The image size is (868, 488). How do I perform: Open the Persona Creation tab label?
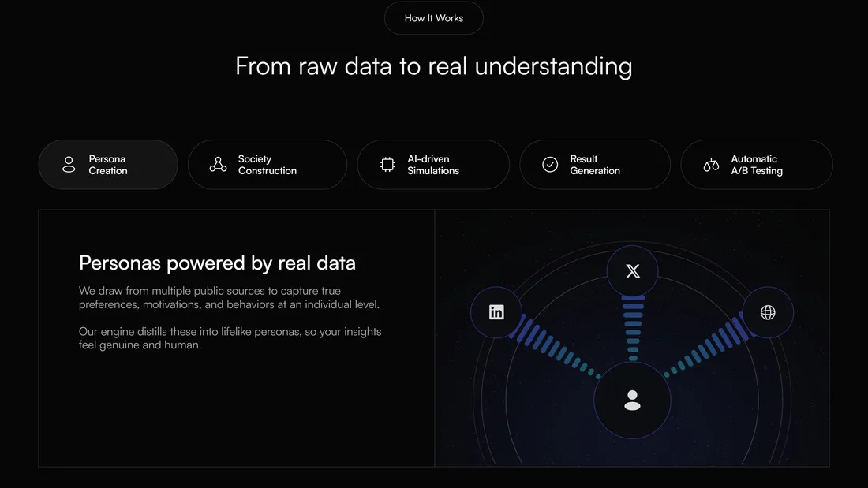[x=108, y=165]
